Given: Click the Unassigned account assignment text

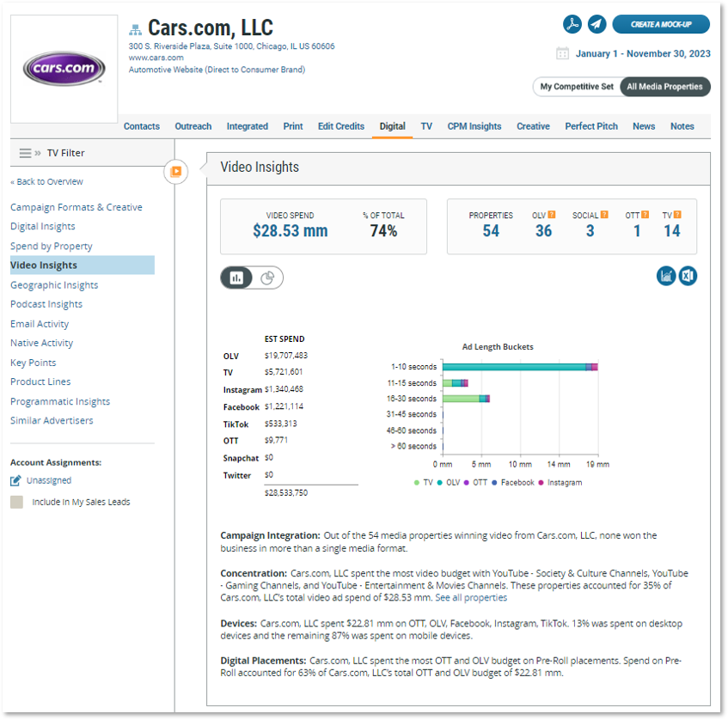Looking at the screenshot, I should [x=49, y=480].
